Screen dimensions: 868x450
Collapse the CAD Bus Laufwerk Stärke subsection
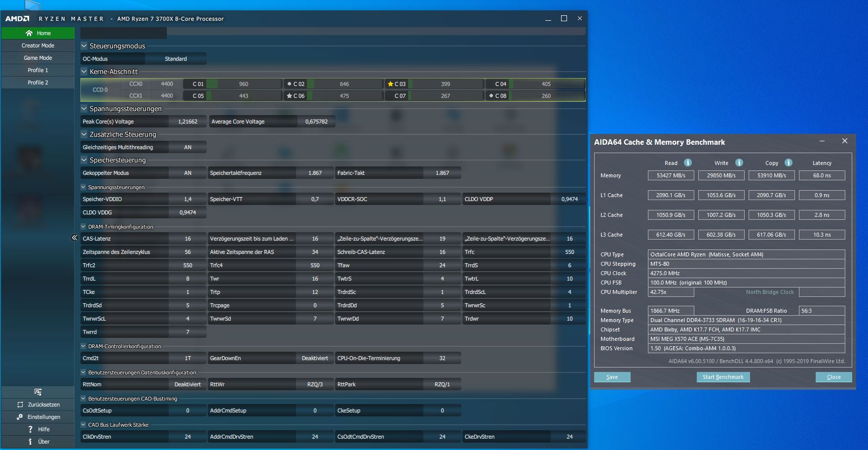point(83,425)
